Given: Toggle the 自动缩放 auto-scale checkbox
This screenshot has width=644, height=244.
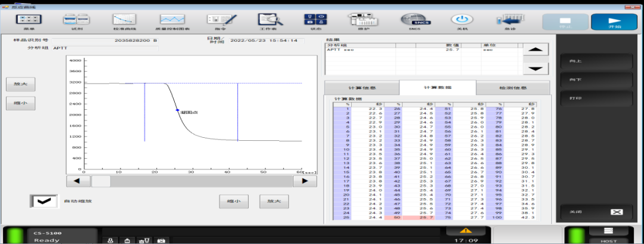Looking at the screenshot, I should (45, 201).
